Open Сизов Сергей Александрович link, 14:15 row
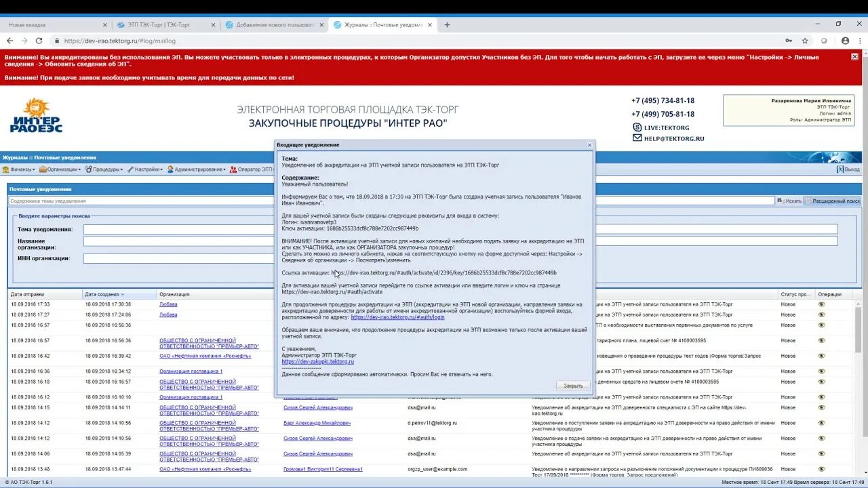868x488 pixels. (318, 407)
